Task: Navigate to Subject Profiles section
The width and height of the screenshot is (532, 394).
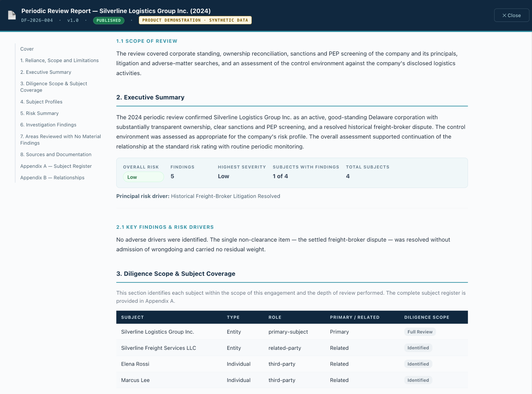Action: click(x=41, y=102)
